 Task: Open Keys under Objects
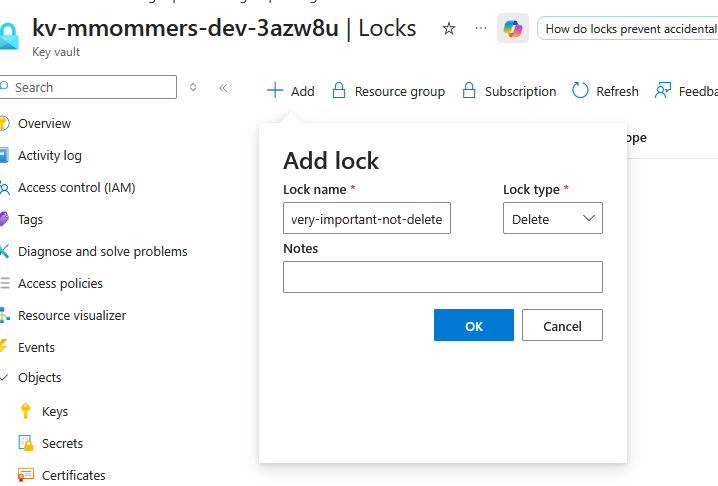pyautogui.click(x=54, y=411)
